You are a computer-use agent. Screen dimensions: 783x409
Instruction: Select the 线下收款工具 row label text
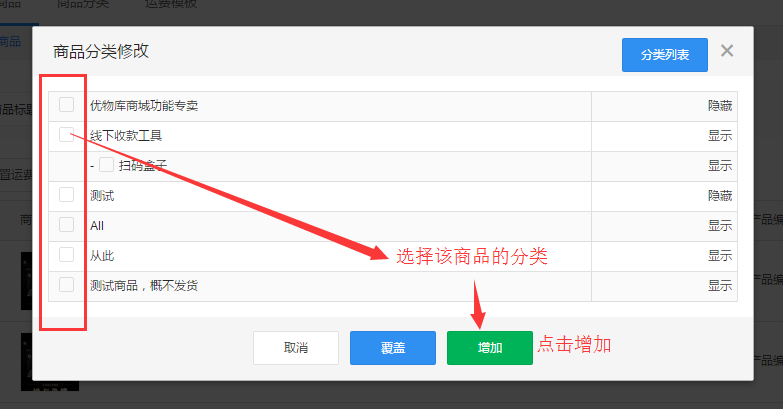click(x=125, y=136)
